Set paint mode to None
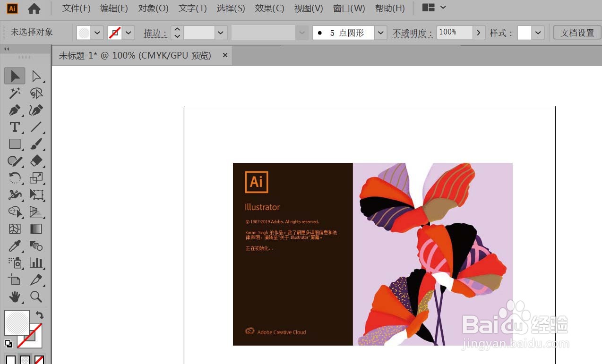The image size is (602, 364). tap(39, 360)
